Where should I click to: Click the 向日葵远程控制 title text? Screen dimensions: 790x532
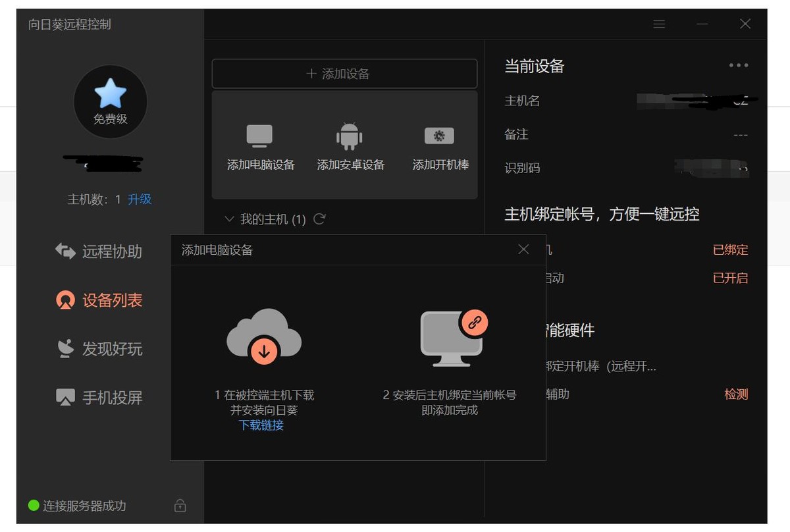point(70,24)
